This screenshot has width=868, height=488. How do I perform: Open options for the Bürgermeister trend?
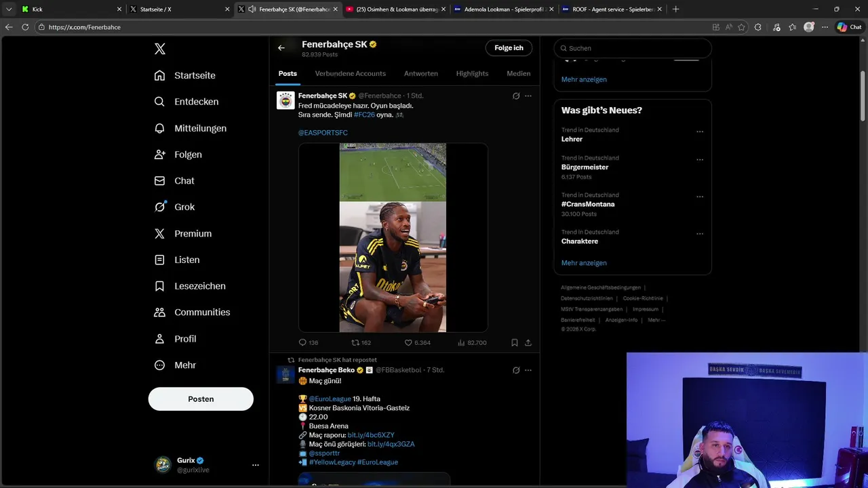(x=700, y=160)
